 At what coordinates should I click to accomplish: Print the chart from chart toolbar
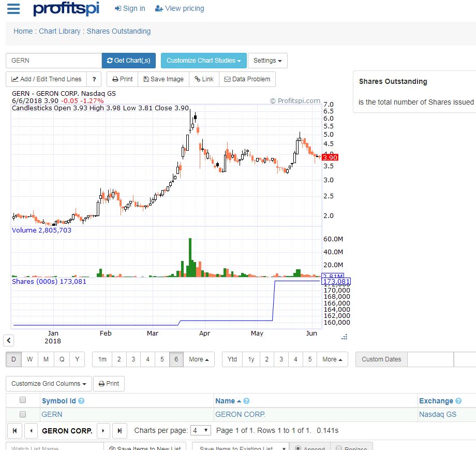tap(122, 79)
